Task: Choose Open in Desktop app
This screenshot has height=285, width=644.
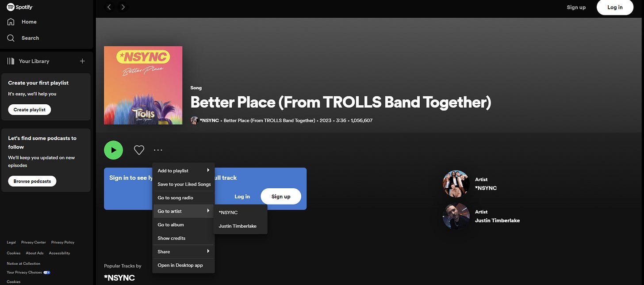Action: pyautogui.click(x=184, y=265)
